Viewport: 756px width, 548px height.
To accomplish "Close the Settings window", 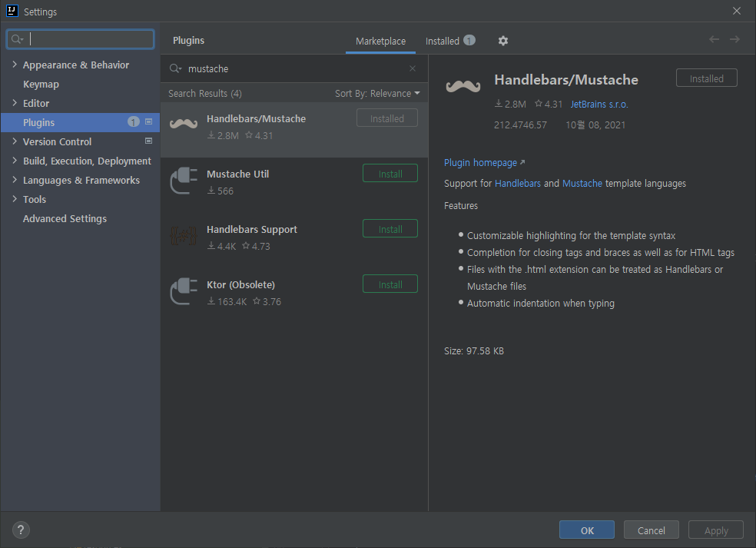I will point(737,11).
